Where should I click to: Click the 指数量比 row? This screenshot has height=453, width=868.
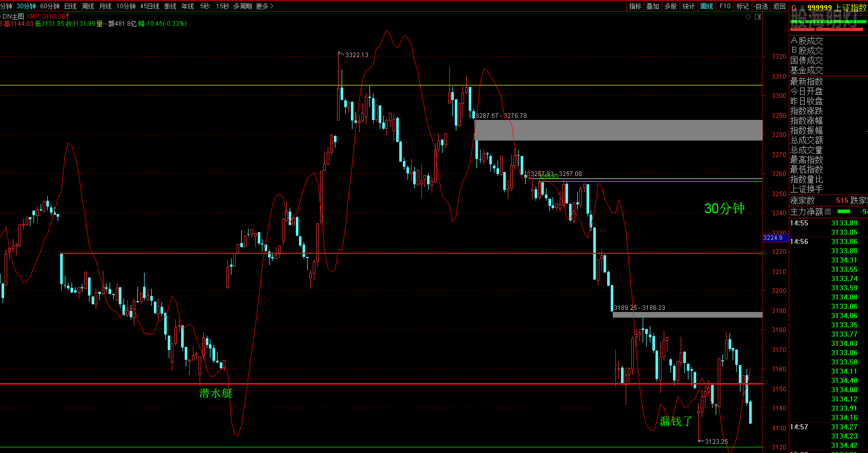[x=828, y=179]
